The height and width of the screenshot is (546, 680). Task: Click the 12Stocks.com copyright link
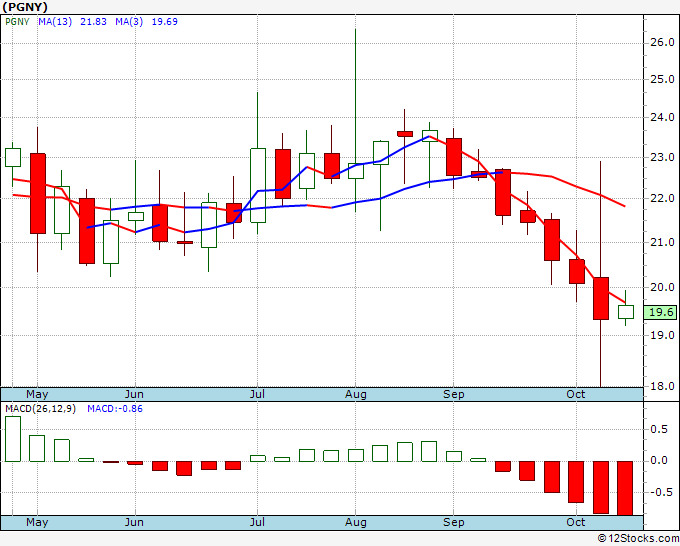pos(638,538)
